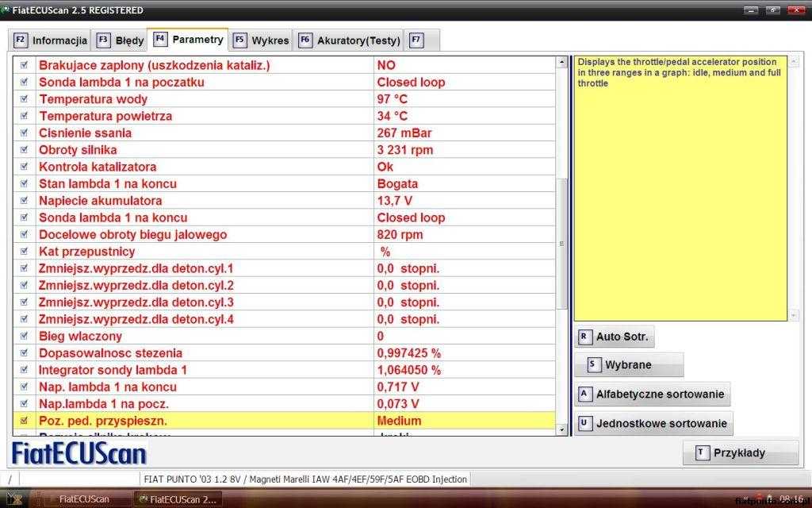Untick the Bieg wlaczony checkbox
The width and height of the screenshot is (812, 508).
pos(24,336)
